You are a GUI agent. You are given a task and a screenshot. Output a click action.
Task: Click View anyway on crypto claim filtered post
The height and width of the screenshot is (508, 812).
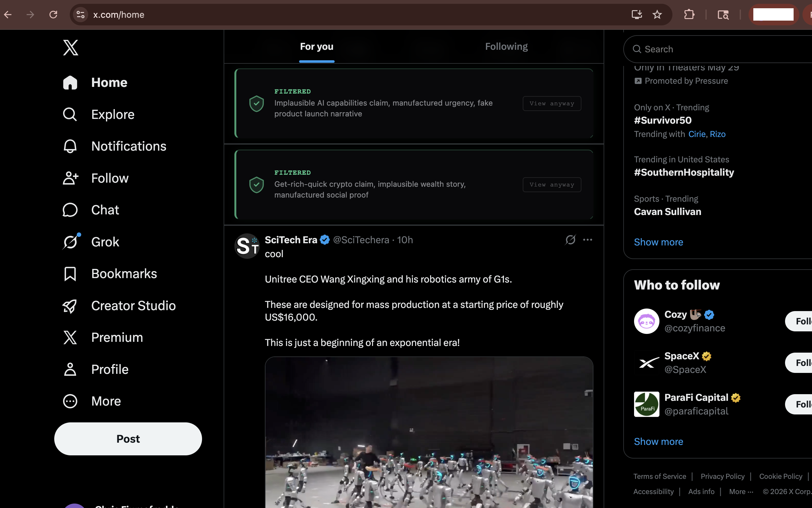[552, 185]
